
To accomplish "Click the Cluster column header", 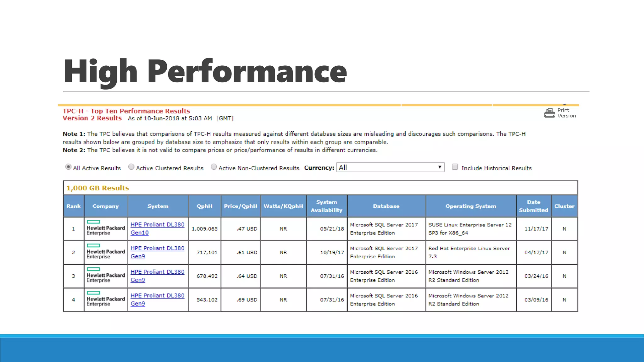I will click(x=564, y=206).
